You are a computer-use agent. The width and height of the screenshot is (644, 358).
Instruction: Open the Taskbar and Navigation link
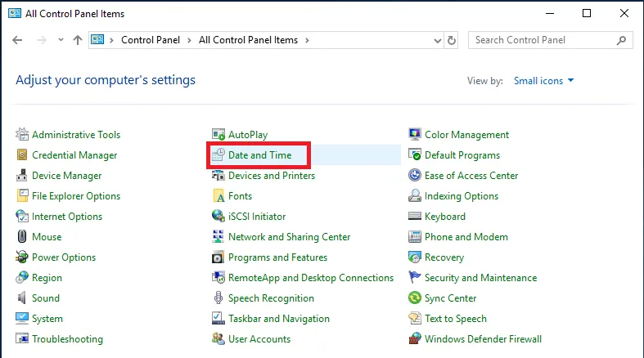point(279,319)
